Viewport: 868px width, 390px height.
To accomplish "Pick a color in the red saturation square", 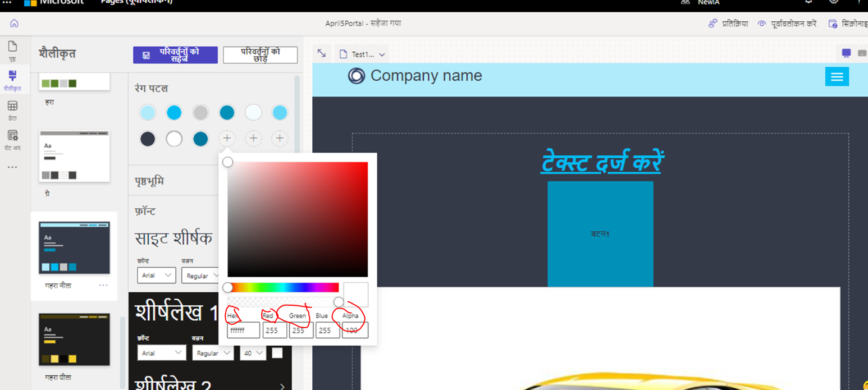I will point(298,219).
